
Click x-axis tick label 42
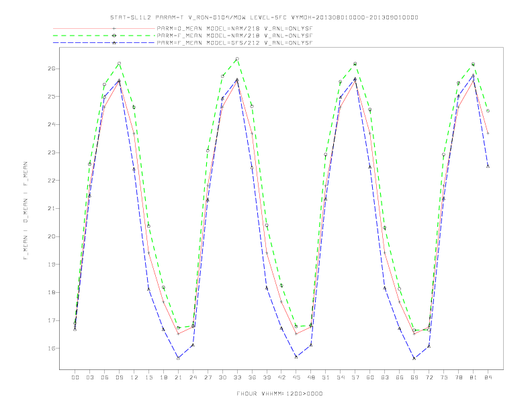tap(281, 377)
